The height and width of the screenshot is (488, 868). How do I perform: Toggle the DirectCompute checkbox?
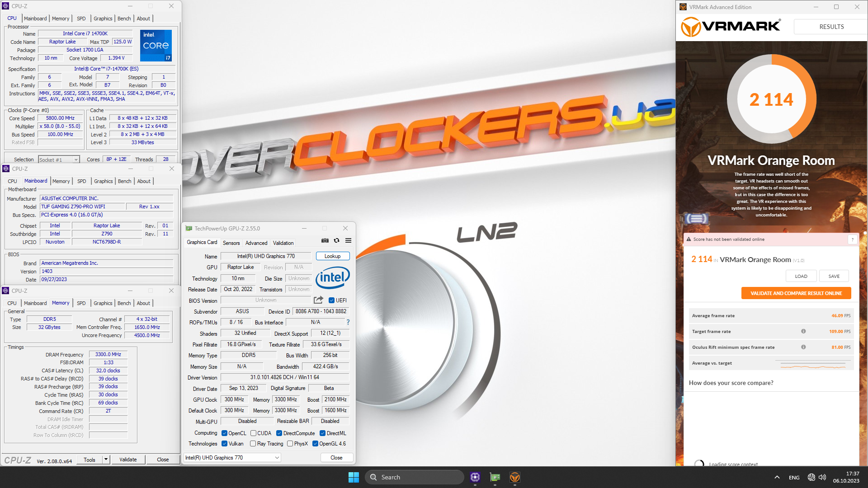(279, 433)
